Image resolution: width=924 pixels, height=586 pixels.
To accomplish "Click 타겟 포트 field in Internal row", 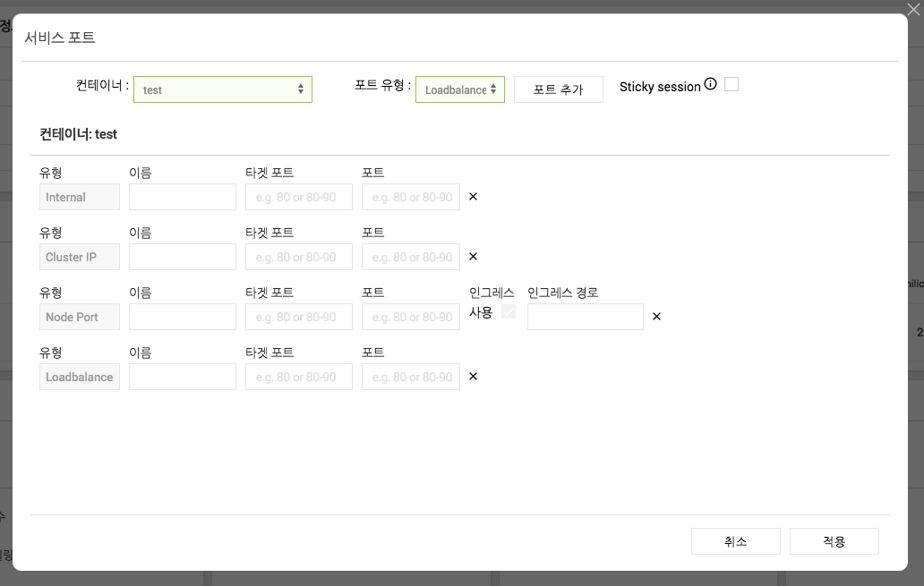I will coord(299,197).
